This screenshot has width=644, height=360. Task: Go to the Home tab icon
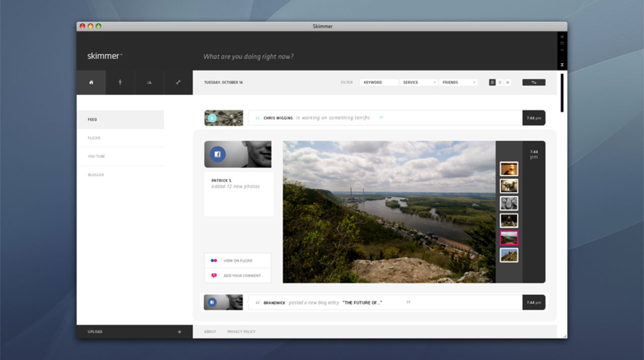tap(91, 83)
